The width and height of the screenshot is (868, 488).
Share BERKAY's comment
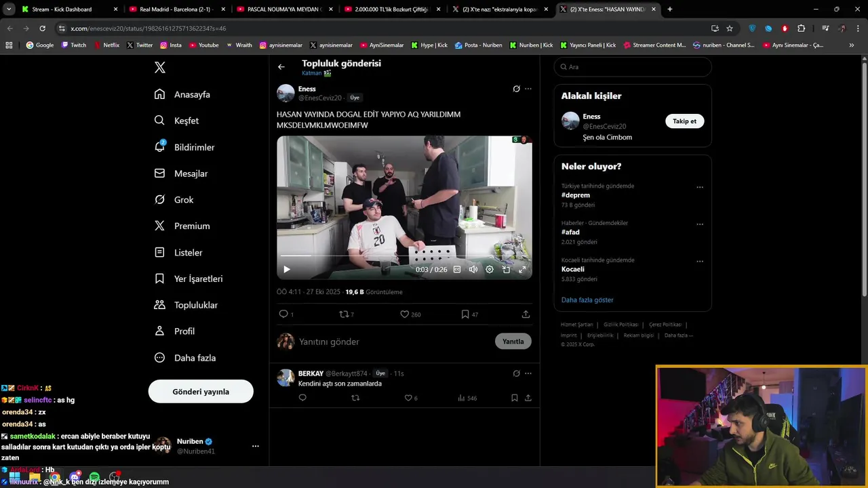click(528, 398)
